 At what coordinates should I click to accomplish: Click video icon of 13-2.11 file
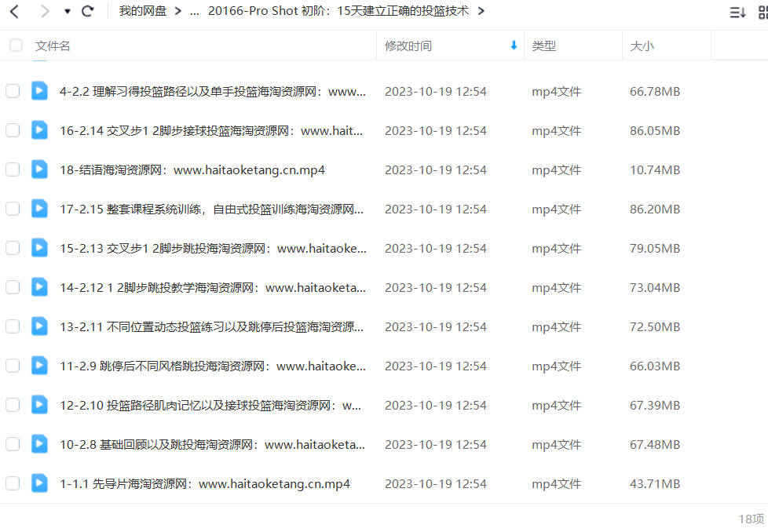click(40, 326)
